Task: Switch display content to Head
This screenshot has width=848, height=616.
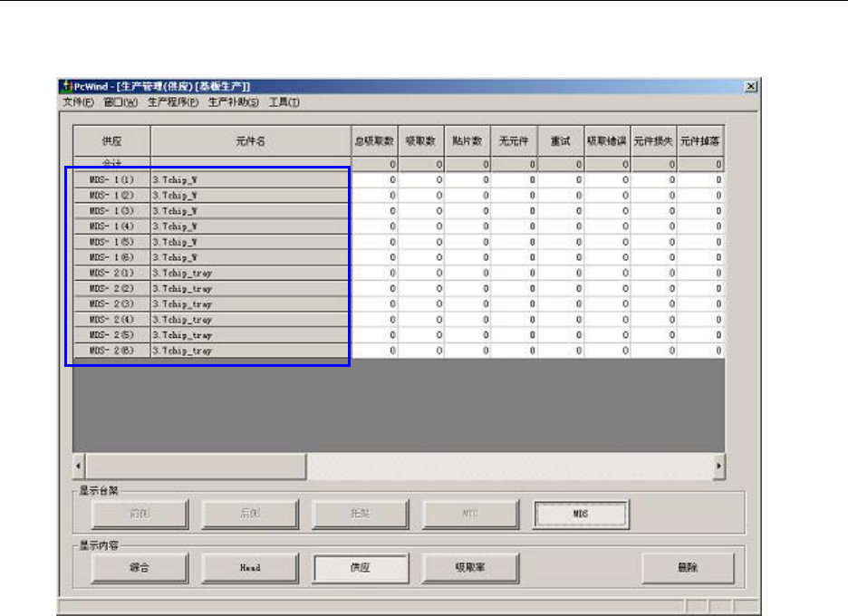Action: click(250, 568)
